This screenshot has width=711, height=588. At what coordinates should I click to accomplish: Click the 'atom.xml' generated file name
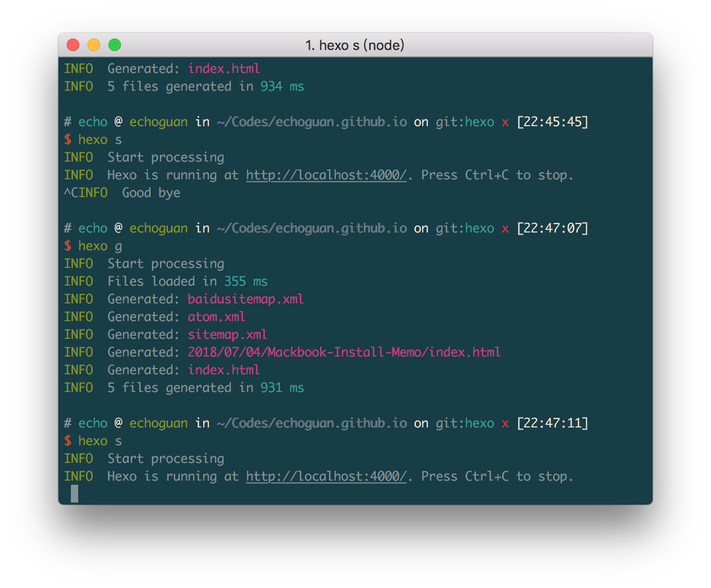(x=216, y=317)
